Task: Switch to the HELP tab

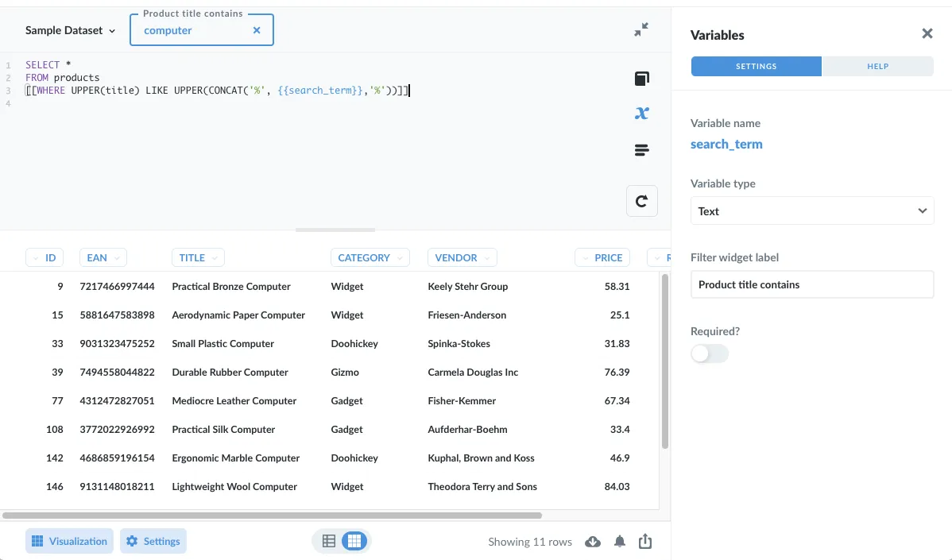Action: 877,66
